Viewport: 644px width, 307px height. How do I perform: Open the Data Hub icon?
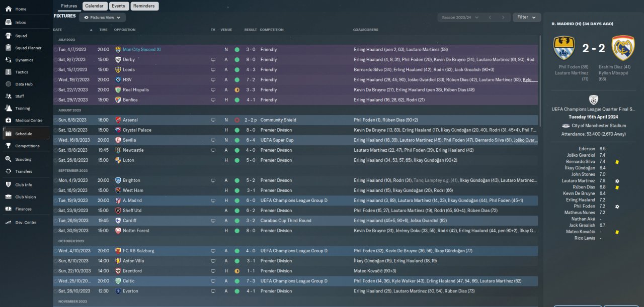click(8, 84)
